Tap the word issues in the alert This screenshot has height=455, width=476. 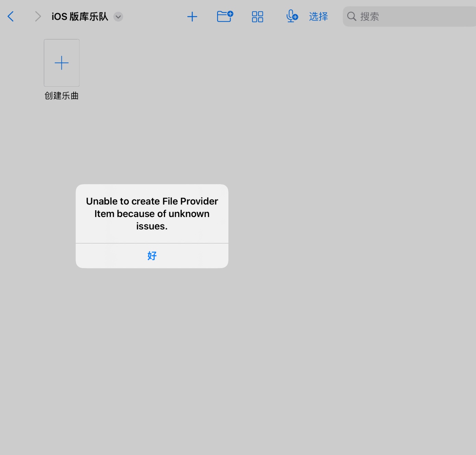click(152, 226)
